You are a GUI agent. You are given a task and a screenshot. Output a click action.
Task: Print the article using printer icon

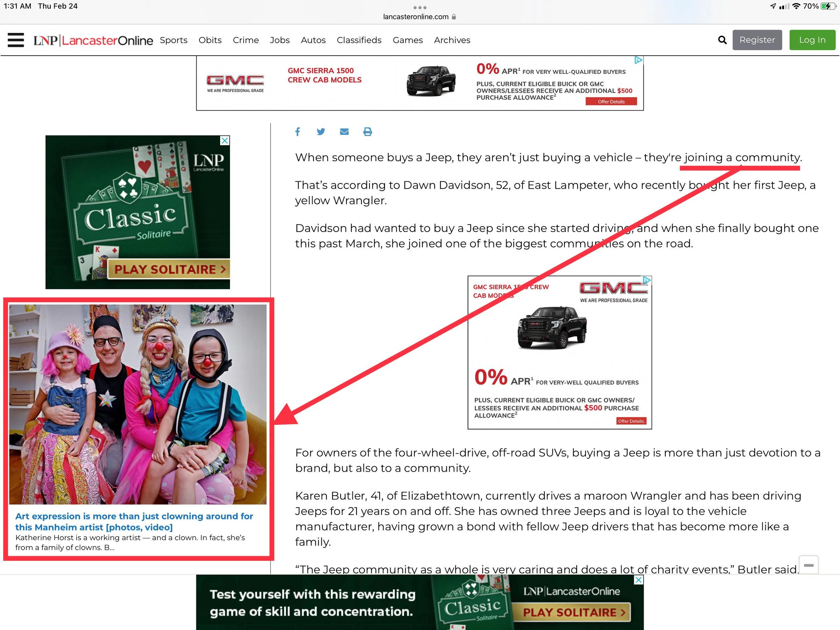(367, 132)
